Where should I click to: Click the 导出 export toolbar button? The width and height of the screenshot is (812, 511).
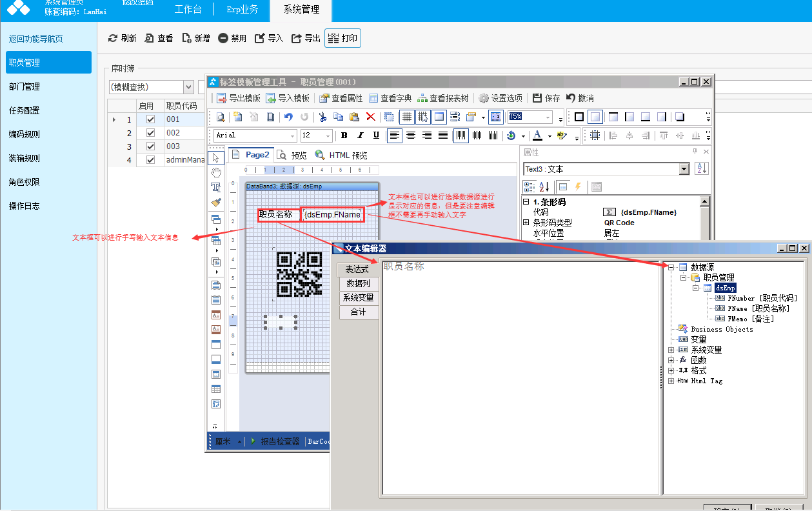tap(306, 39)
